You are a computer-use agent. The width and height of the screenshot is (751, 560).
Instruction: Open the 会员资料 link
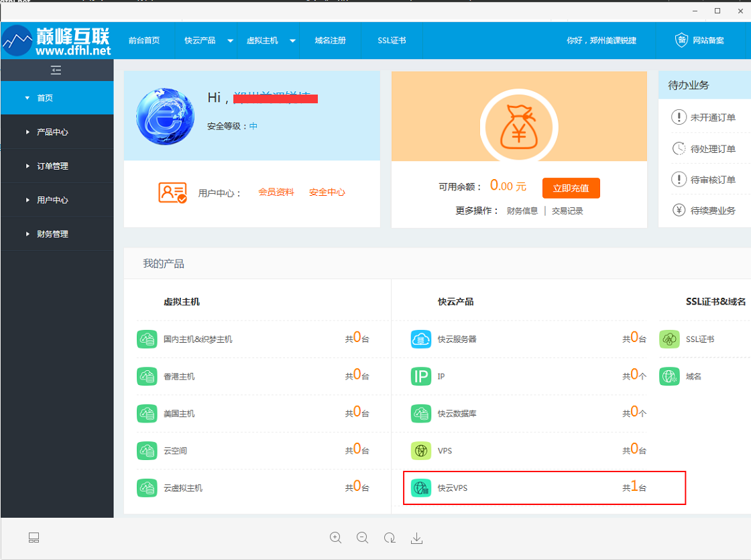[276, 192]
